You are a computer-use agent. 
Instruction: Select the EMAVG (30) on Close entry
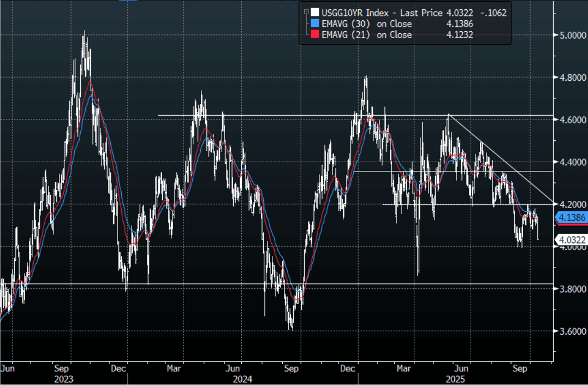click(x=366, y=24)
